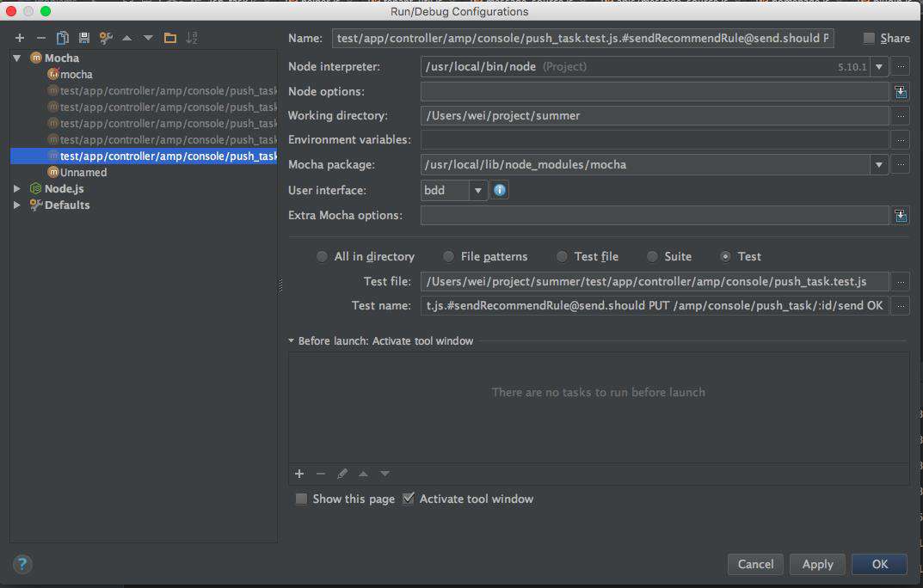The width and height of the screenshot is (923, 588).
Task: Open help with the question mark icon
Action: point(22,565)
